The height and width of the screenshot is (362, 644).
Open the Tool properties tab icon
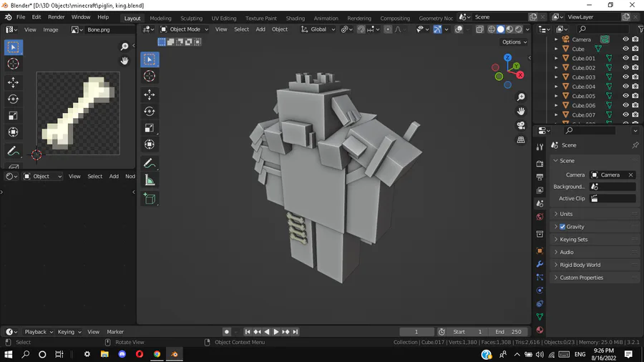click(x=540, y=147)
